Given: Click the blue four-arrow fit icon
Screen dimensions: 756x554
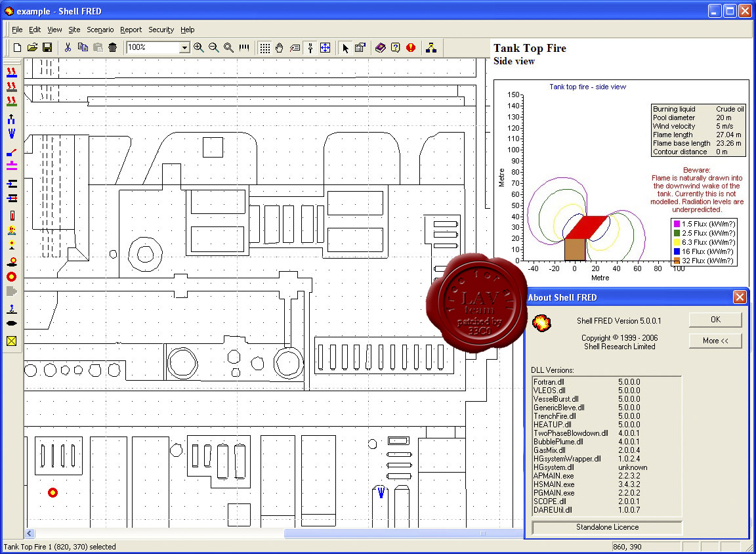Looking at the screenshot, I should coord(325,47).
